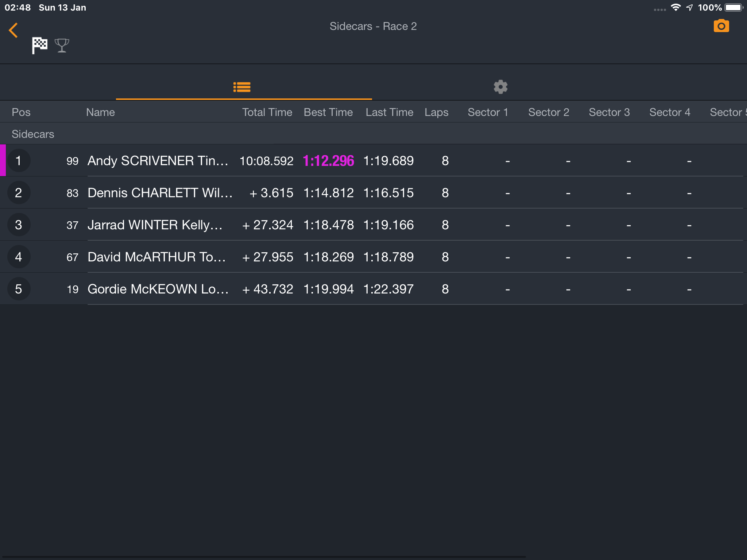
Task: Open Gordie McKEOWN's result row
Action: tap(373, 289)
